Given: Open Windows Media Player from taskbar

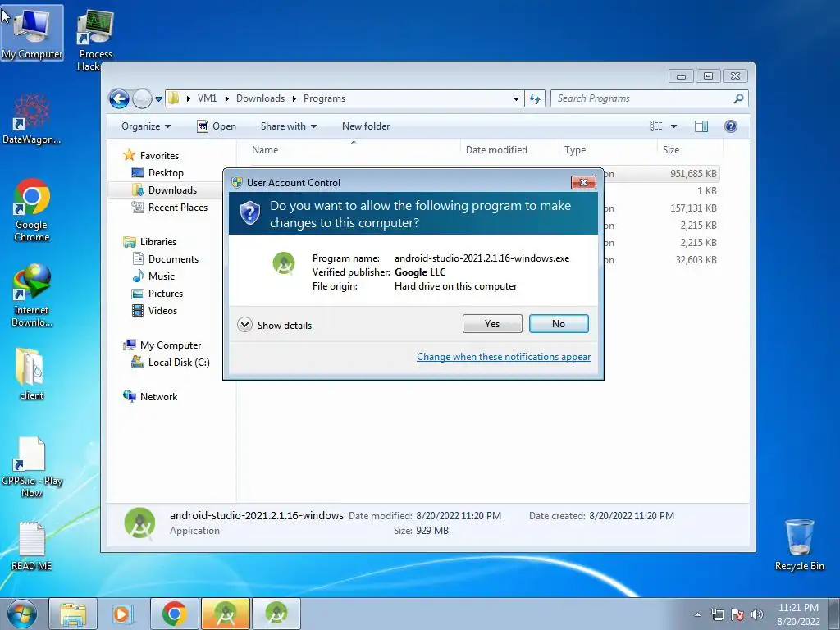Looking at the screenshot, I should (122, 614).
